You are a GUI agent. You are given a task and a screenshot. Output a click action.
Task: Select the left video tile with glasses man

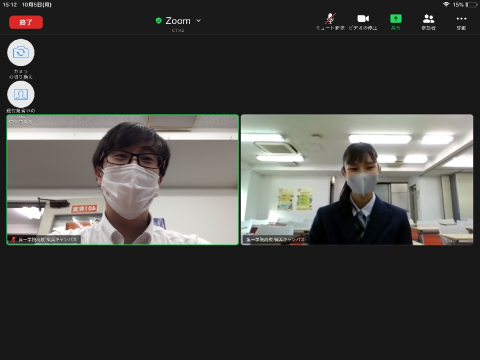(123, 180)
